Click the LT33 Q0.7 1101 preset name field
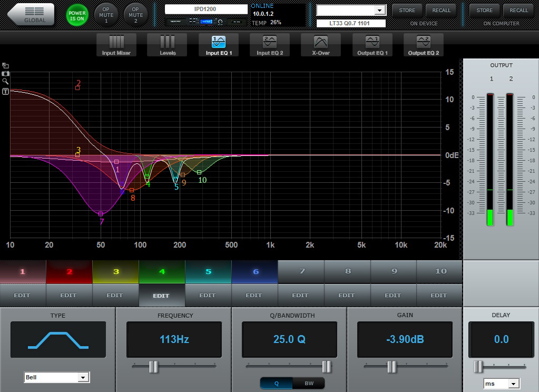The width and height of the screenshot is (539, 392). point(351,23)
